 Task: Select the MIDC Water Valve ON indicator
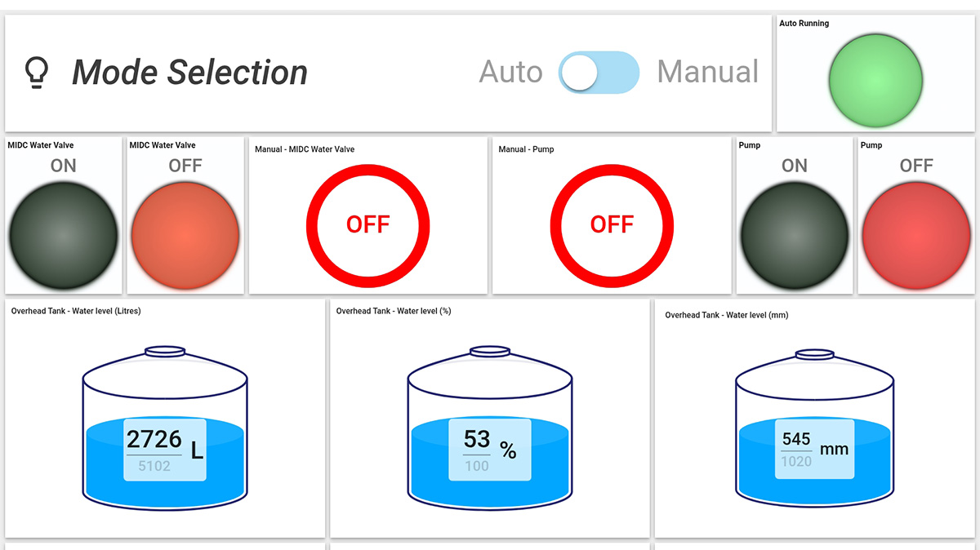point(63,234)
